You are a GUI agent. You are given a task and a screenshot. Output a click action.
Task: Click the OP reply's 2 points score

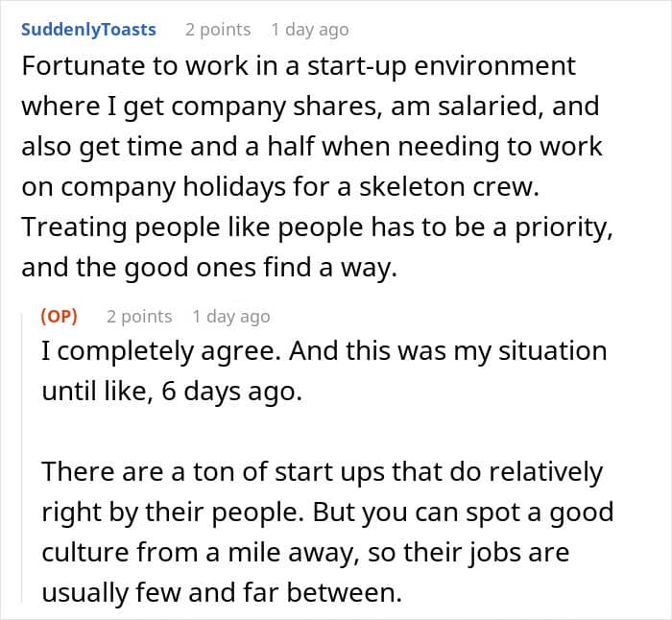[139, 317]
